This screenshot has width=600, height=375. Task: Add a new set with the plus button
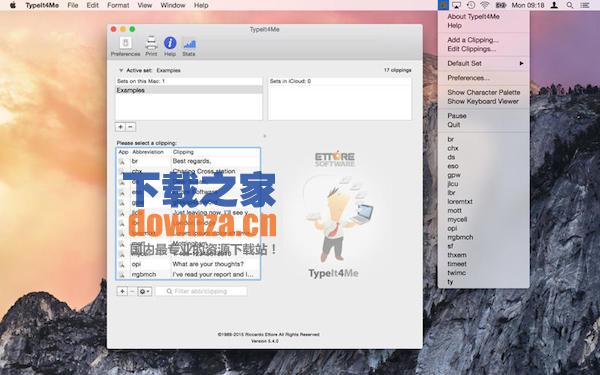coord(121,127)
